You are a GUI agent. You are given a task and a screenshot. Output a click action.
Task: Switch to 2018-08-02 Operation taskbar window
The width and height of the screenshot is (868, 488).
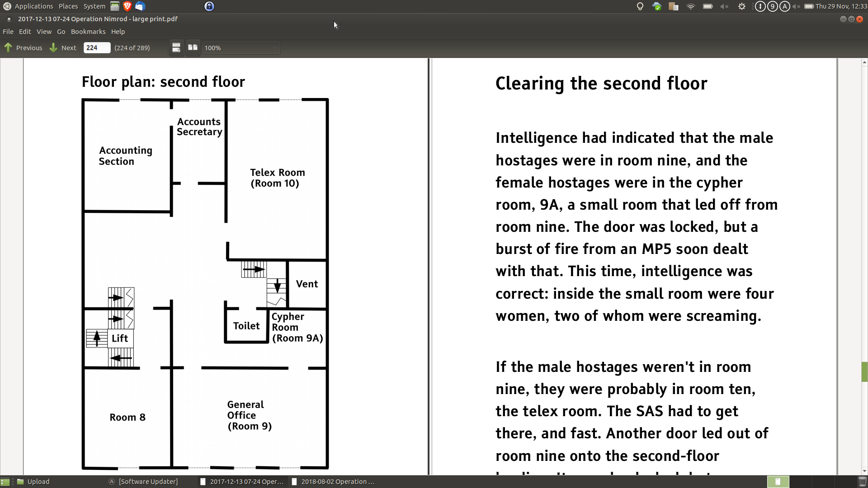click(334, 482)
